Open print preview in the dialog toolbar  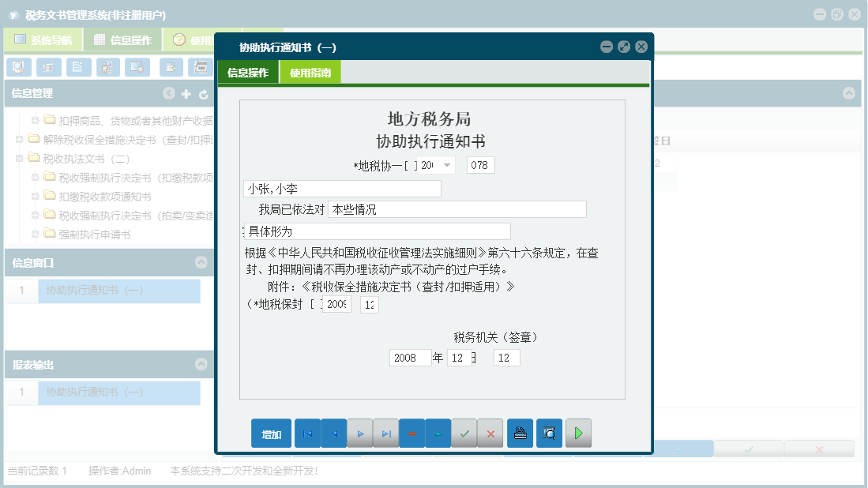pyautogui.click(x=549, y=433)
